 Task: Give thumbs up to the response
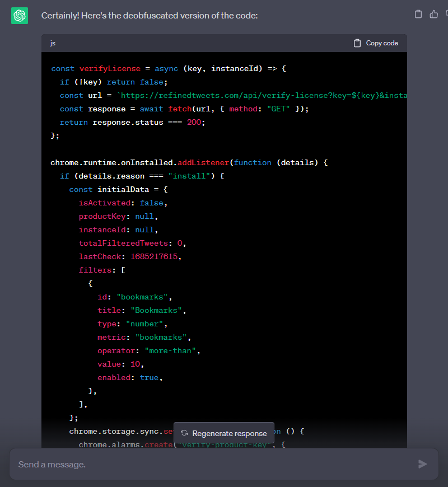tap(433, 15)
